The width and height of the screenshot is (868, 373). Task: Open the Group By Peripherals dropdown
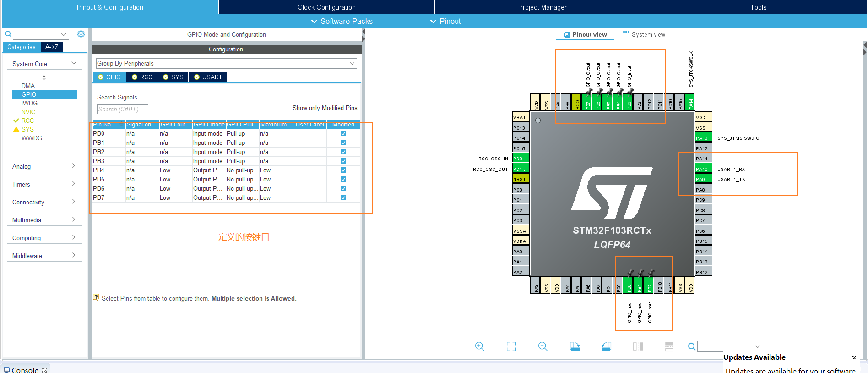click(226, 63)
